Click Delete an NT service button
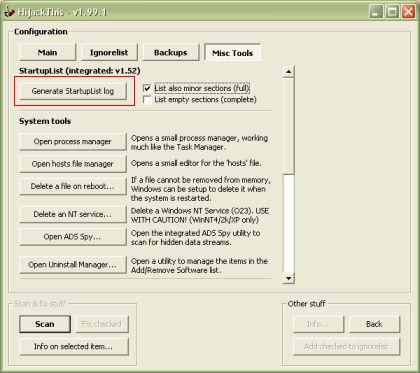 [x=73, y=214]
